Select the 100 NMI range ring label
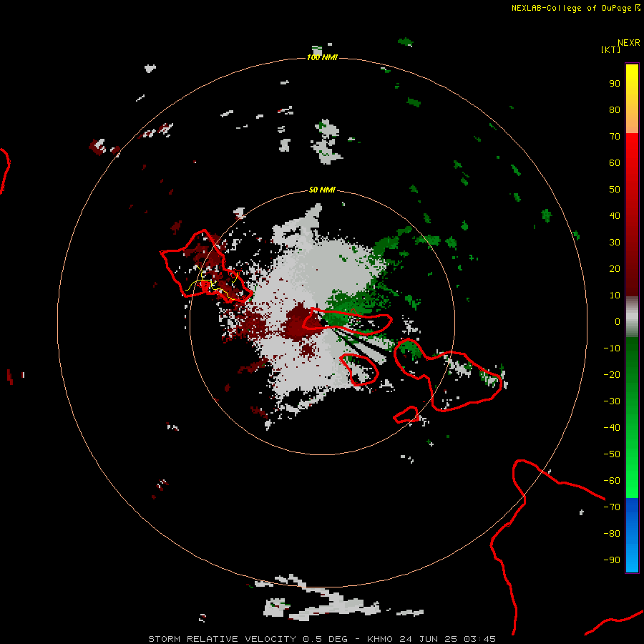The height and width of the screenshot is (644, 644). pyautogui.click(x=322, y=57)
